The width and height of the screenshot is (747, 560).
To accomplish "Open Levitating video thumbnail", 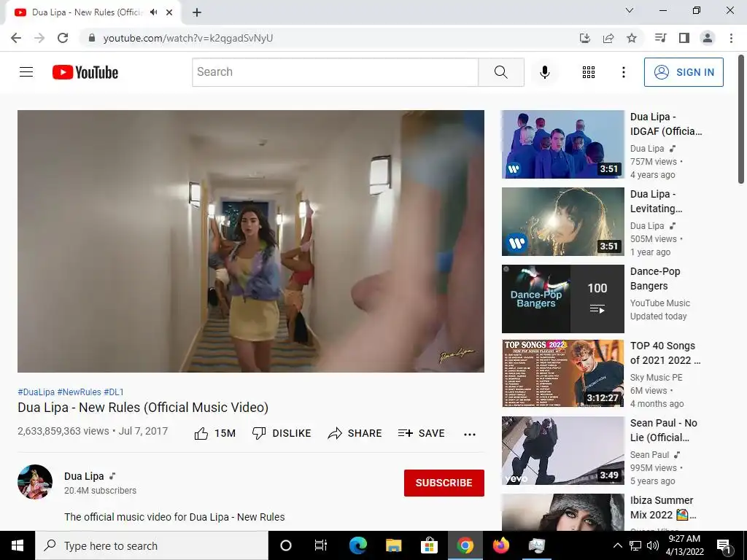I will [x=562, y=222].
